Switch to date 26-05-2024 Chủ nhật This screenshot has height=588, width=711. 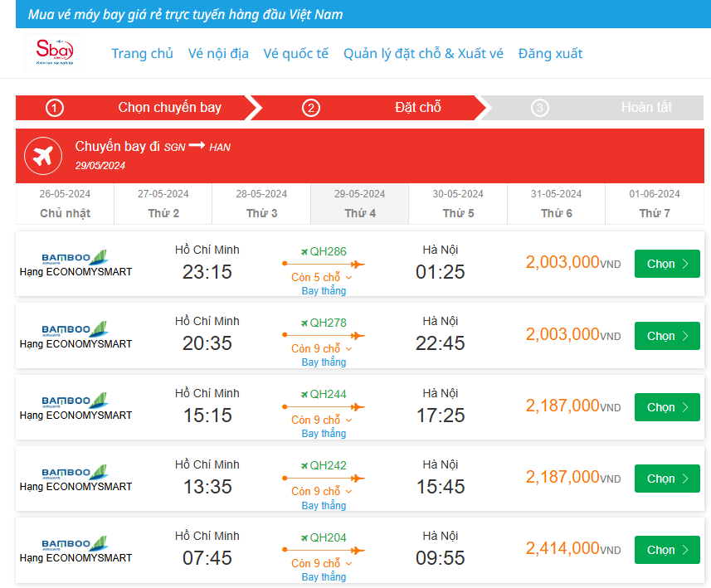65,204
